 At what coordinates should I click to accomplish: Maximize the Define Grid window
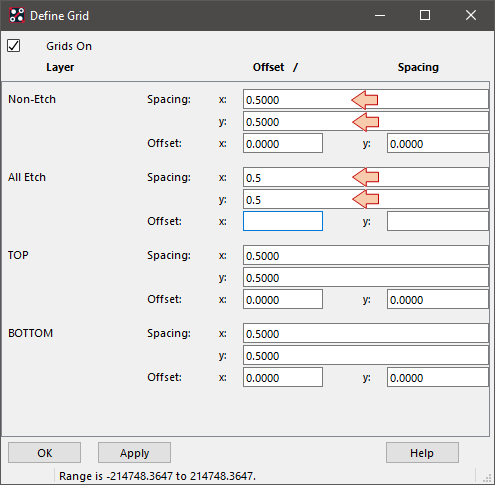425,15
